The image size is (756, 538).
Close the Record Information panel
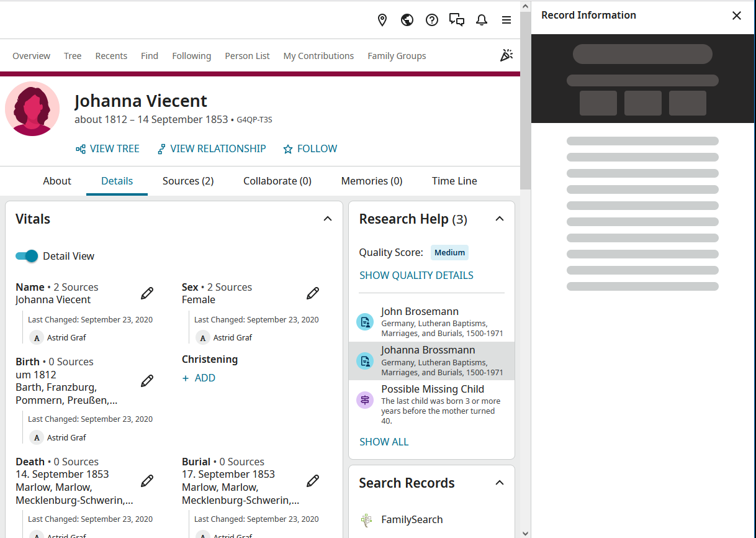pyautogui.click(x=737, y=16)
